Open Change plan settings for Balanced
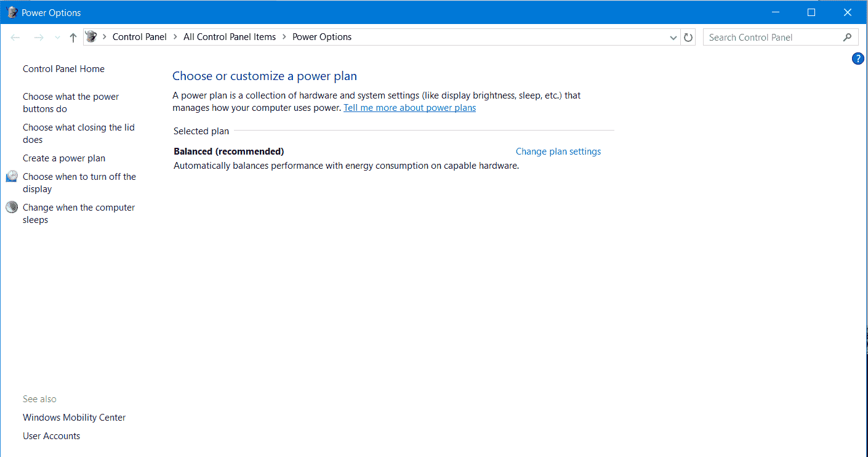 558,152
